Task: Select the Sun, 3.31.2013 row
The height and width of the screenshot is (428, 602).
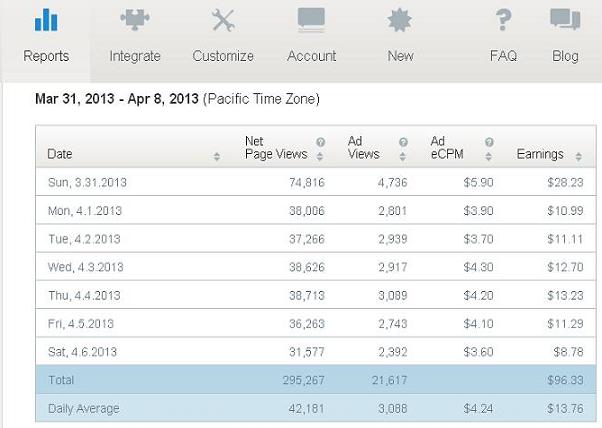Action: (x=316, y=182)
